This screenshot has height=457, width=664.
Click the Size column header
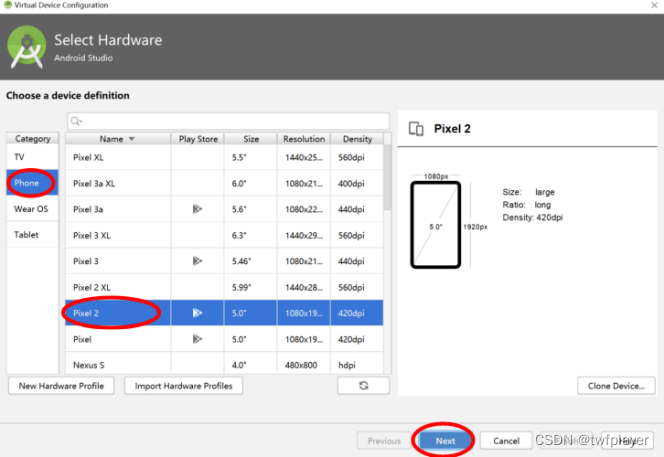click(x=251, y=139)
